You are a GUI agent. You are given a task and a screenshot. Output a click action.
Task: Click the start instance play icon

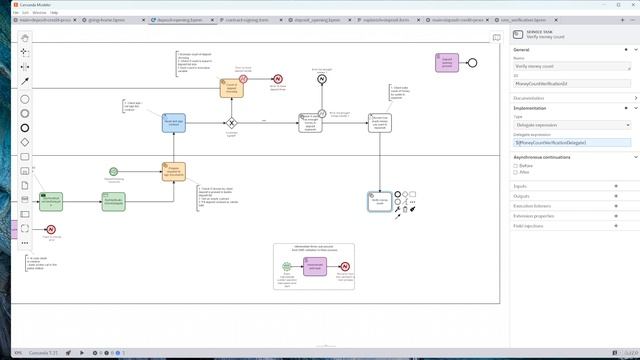coord(82,353)
